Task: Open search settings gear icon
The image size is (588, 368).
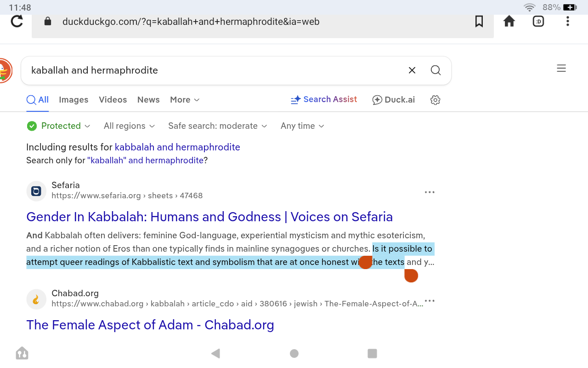Action: coord(435,100)
